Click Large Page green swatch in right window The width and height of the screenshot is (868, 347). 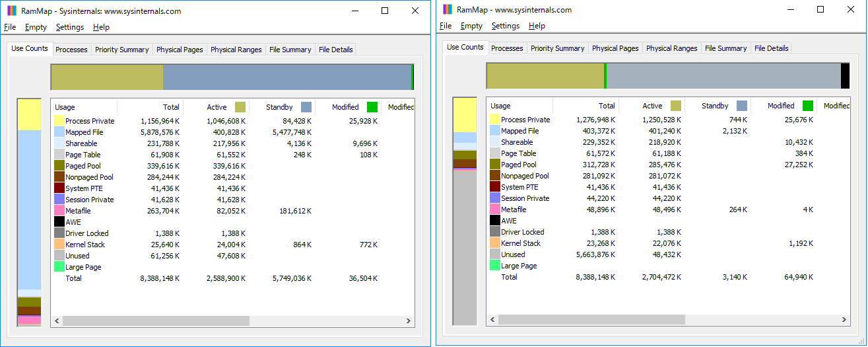495,266
